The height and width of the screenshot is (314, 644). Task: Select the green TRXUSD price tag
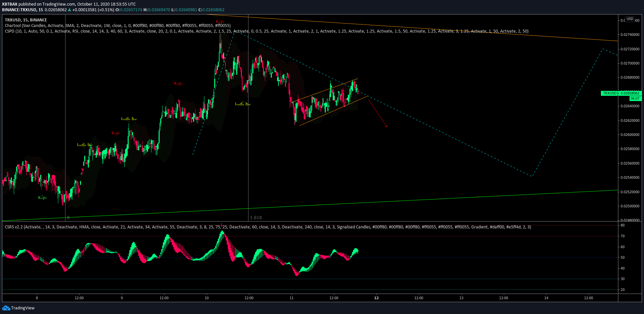609,93
